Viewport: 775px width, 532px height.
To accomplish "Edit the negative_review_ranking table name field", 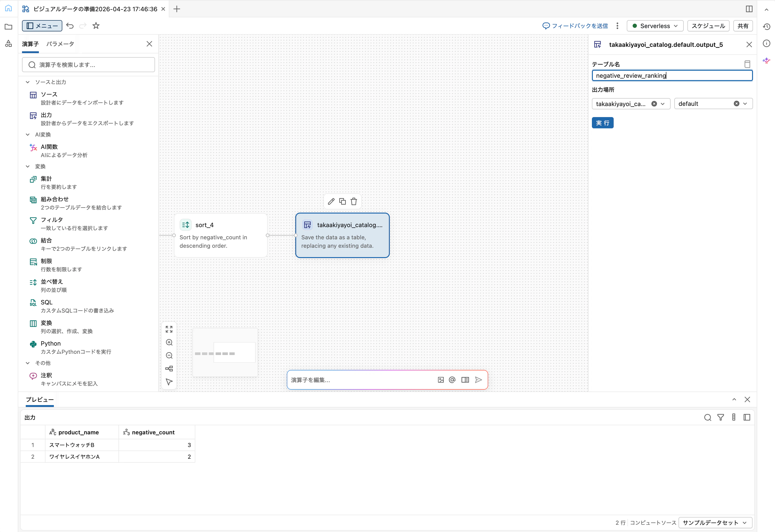I will (672, 75).
